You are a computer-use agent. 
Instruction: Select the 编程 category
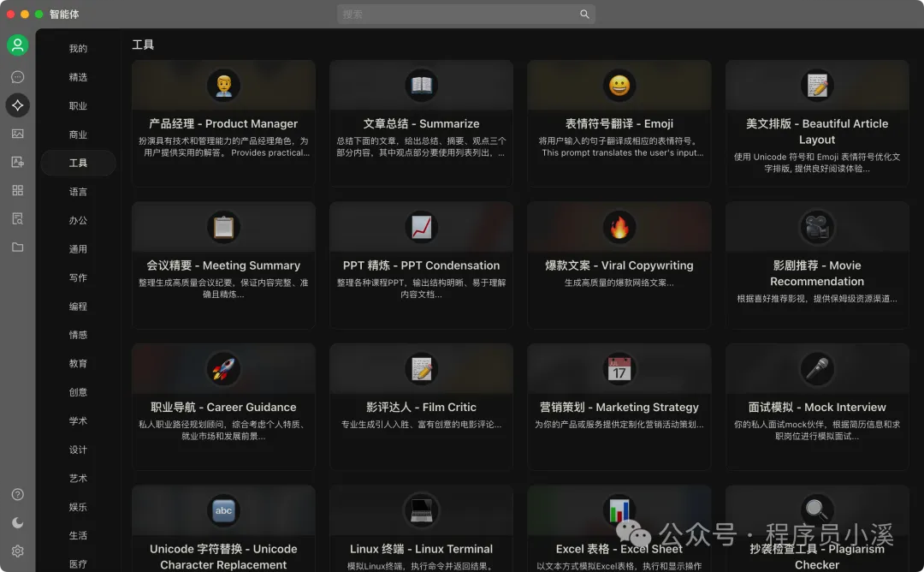[x=78, y=306]
